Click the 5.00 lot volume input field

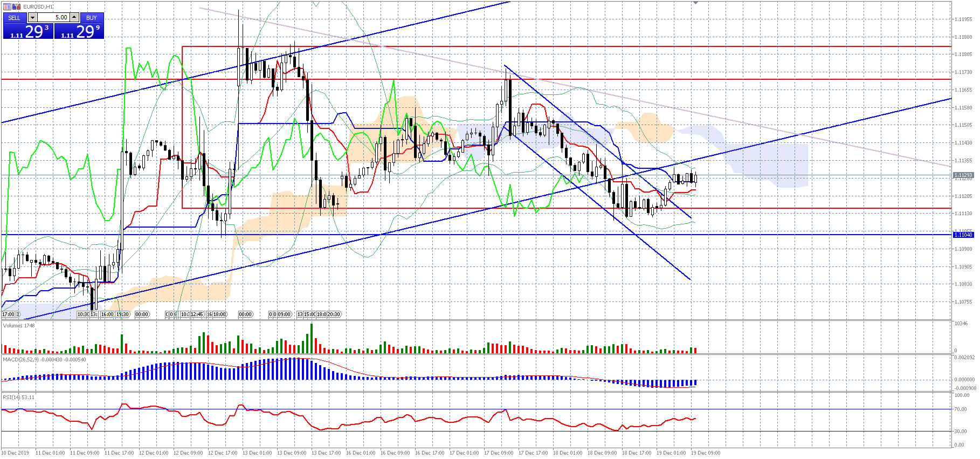pyautogui.click(x=53, y=18)
